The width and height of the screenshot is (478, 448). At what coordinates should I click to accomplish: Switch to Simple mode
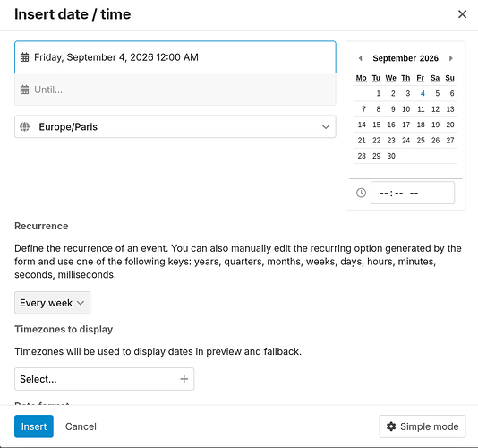[x=423, y=426]
